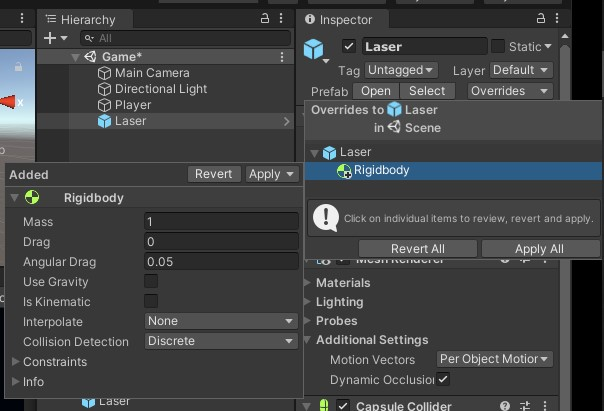
Task: Click the blue Laser prefab icon in Hierarchy
Action: point(104,121)
